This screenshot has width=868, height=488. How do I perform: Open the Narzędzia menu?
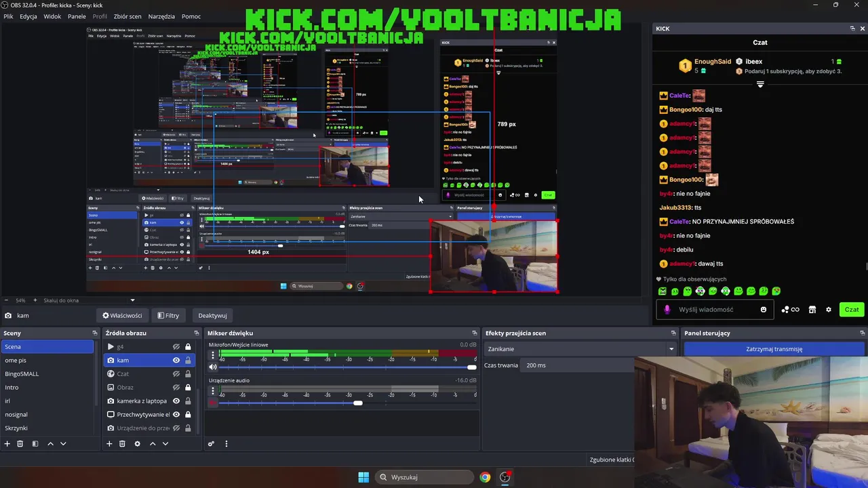(x=161, y=16)
